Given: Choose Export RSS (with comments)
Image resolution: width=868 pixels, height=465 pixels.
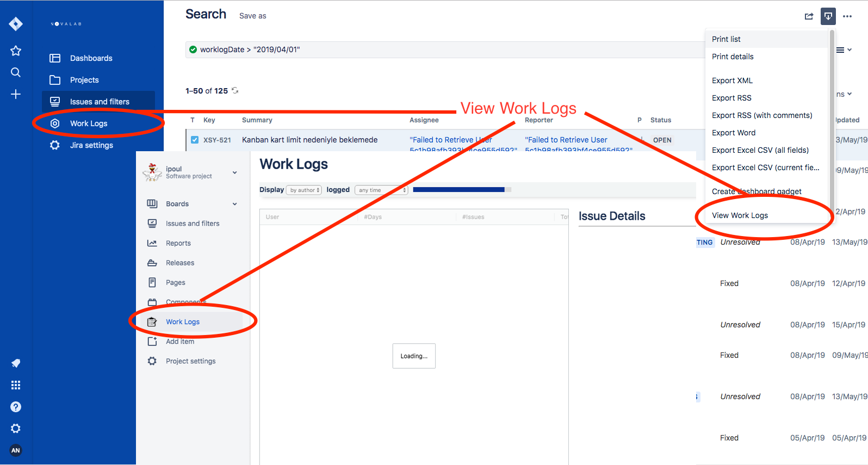Looking at the screenshot, I should tap(767, 115).
